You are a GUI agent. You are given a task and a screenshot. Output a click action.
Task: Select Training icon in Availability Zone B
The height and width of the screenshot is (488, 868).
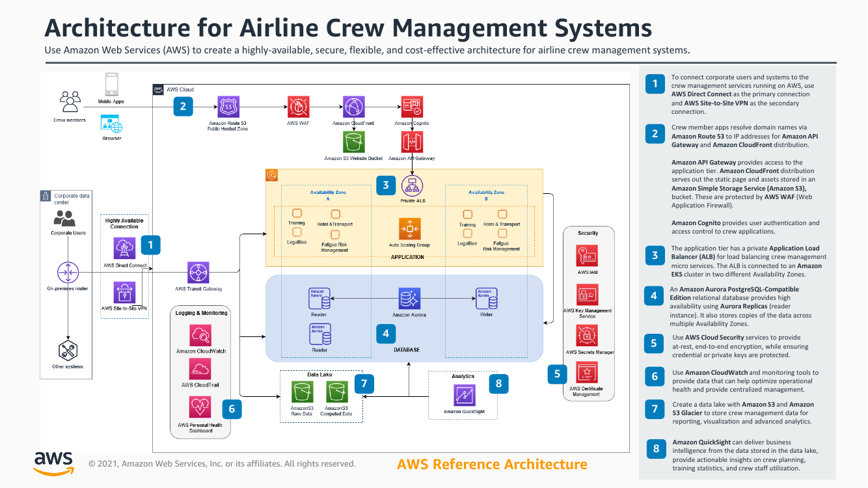(467, 213)
